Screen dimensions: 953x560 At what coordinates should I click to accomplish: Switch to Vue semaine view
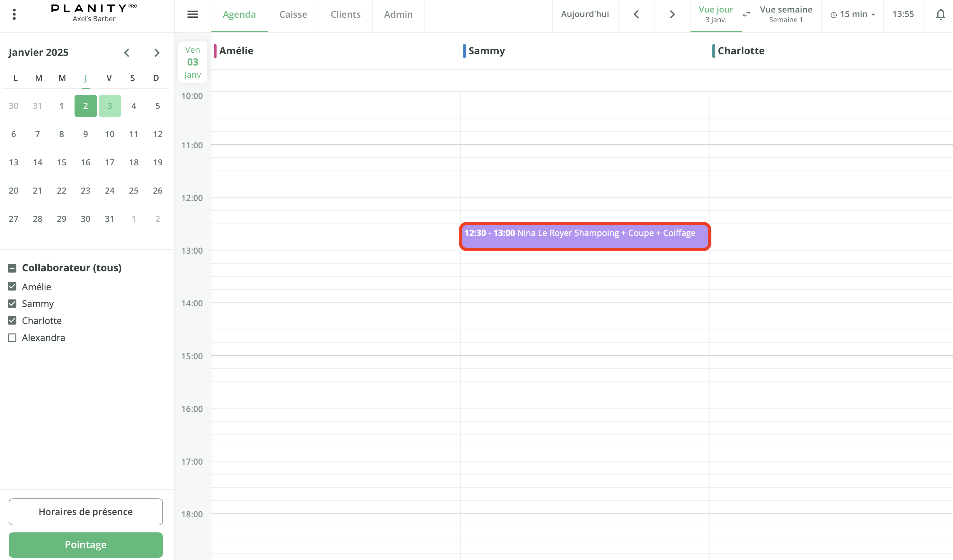[786, 14]
